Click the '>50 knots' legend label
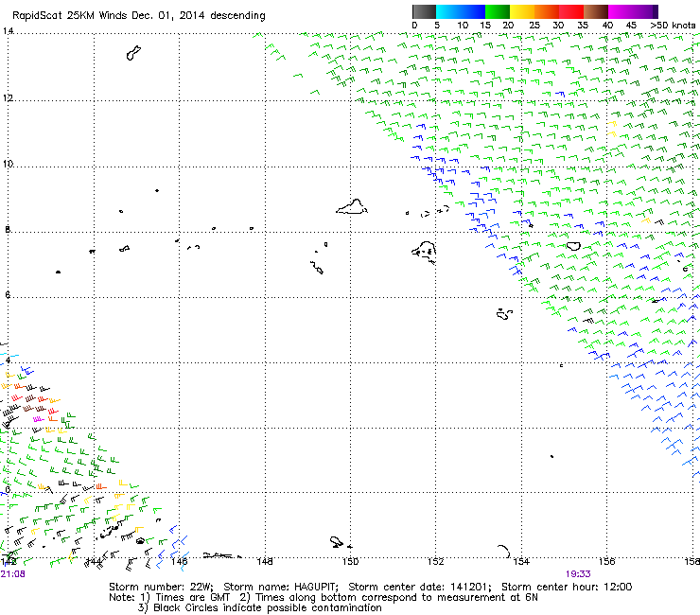Screen dimensions: 700x615 (673, 26)
